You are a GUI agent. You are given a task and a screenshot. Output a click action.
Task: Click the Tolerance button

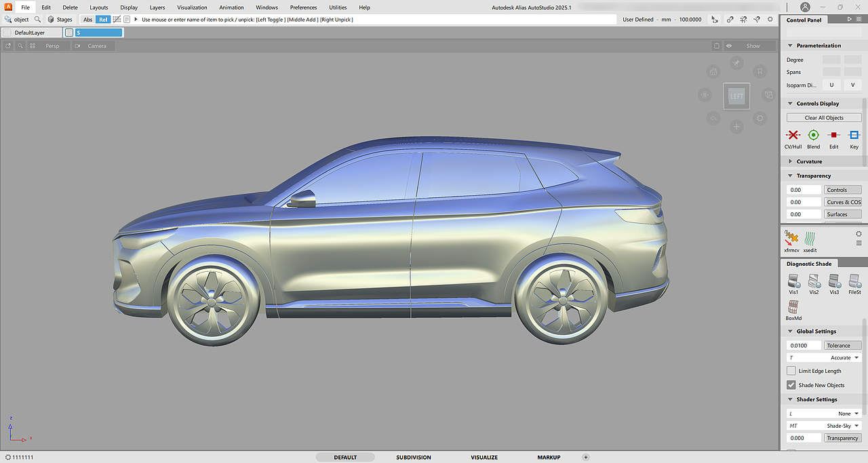[843, 346]
